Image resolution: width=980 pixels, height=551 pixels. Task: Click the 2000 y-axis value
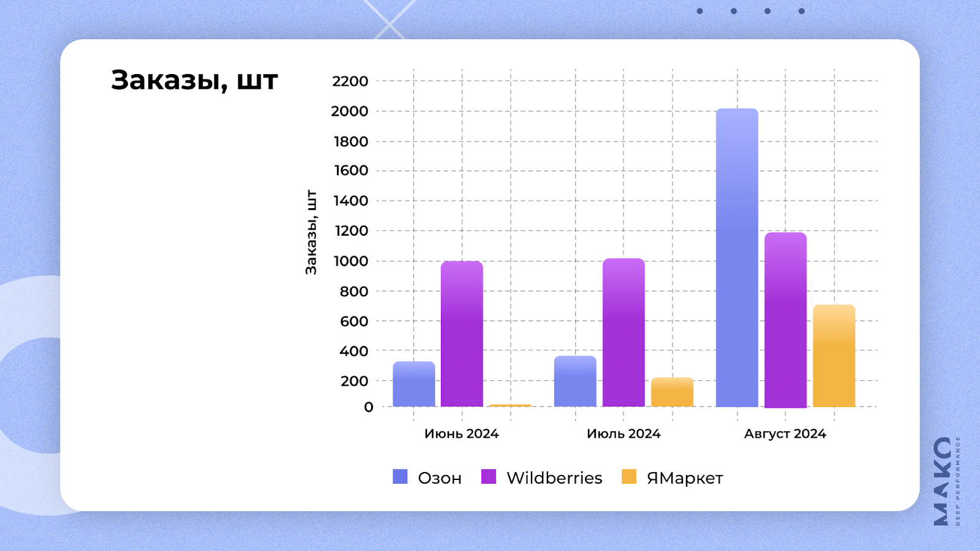click(350, 111)
